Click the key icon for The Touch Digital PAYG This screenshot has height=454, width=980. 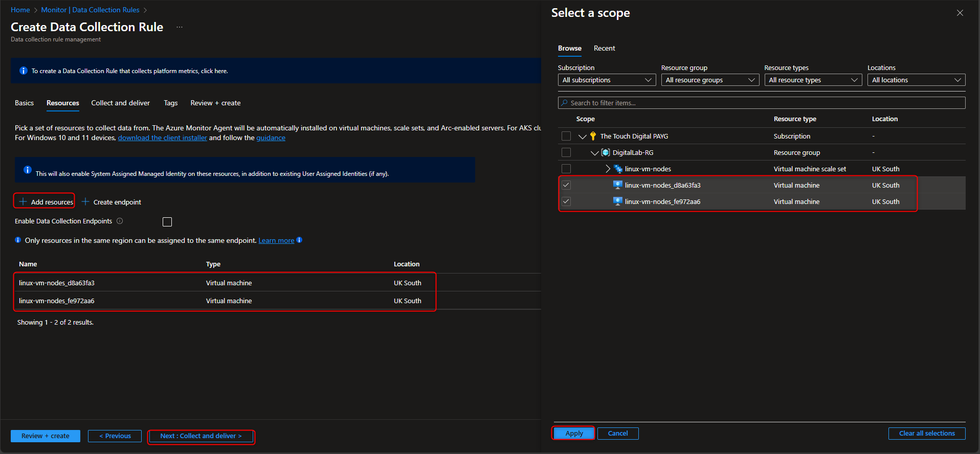pyautogui.click(x=593, y=136)
